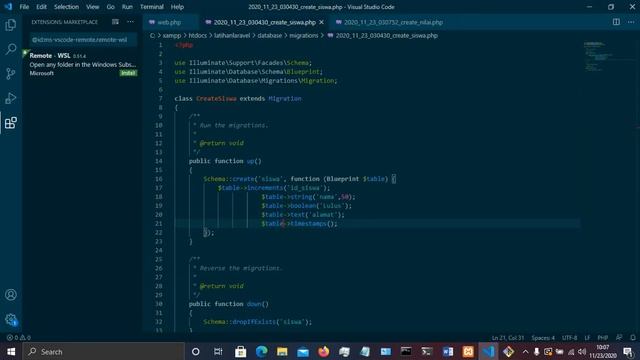Install the Remote - WSL extension

click(x=128, y=73)
